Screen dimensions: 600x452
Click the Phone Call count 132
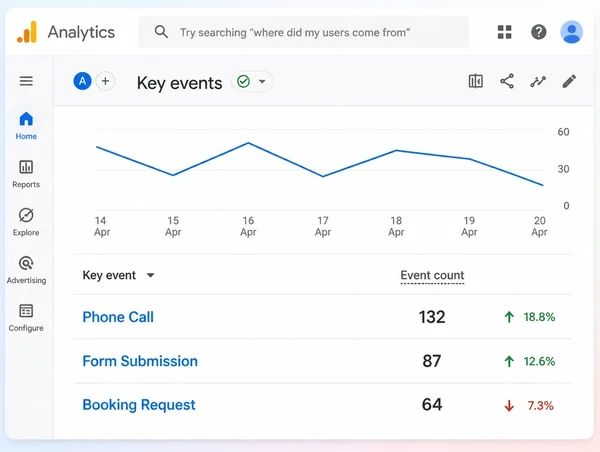point(432,317)
